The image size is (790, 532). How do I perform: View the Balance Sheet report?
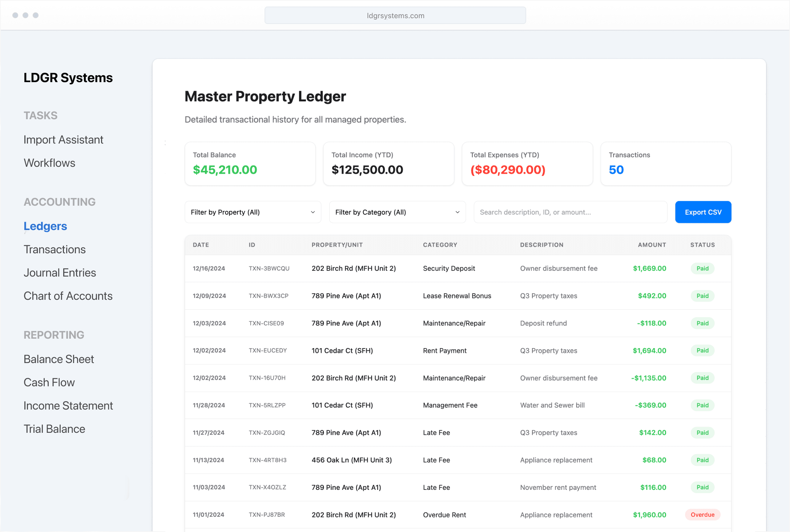pyautogui.click(x=59, y=359)
